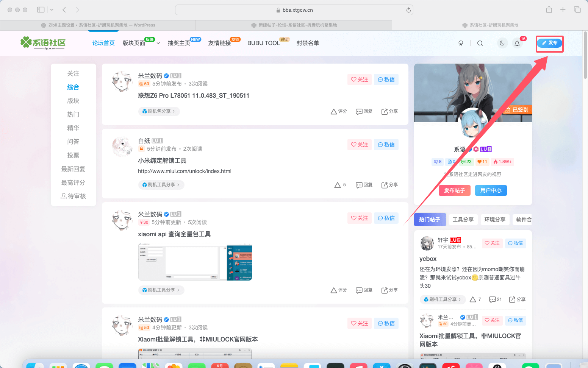Send 私信 to 白纸
588x368 pixels.
(386, 145)
